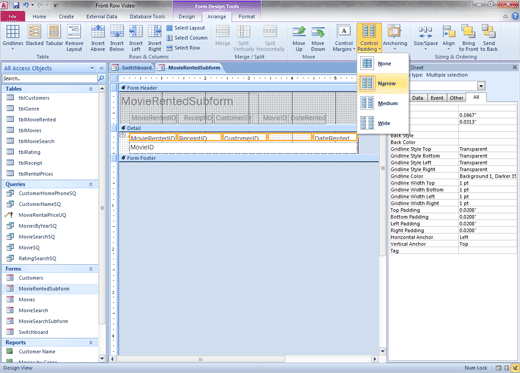Select the tblReceipt table
520x373 pixels.
tap(30, 163)
